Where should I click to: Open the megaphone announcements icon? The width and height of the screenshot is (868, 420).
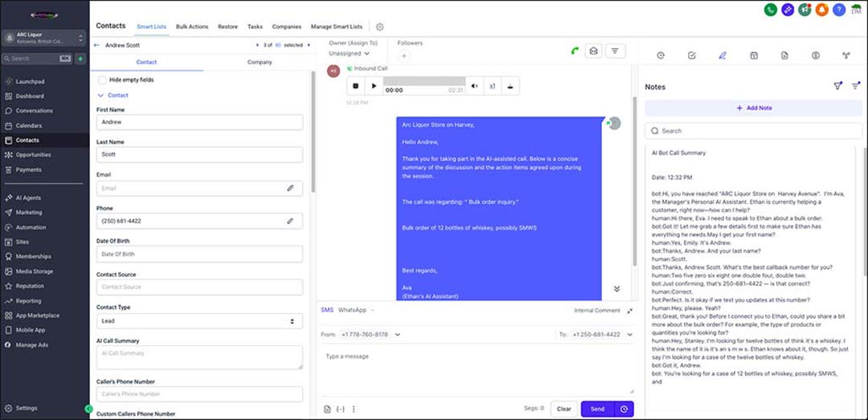click(805, 10)
